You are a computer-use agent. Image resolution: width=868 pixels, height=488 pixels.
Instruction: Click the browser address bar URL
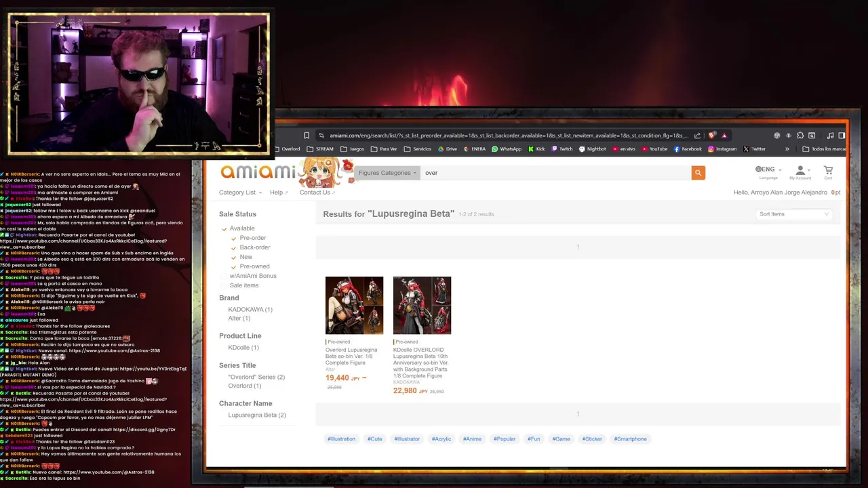click(x=509, y=136)
